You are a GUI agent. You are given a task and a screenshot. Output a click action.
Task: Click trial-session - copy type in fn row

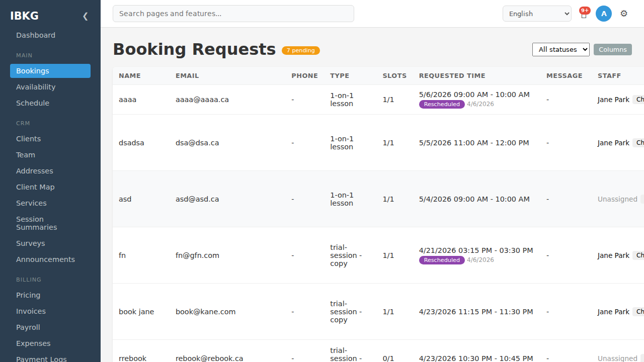click(x=346, y=255)
